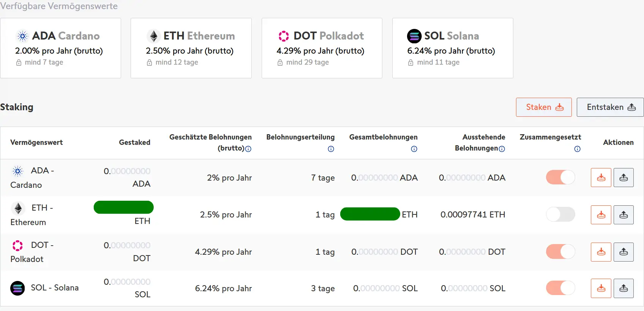The image size is (644, 311).
Task: Click the unstake icon in SOL row
Action: [x=623, y=288]
